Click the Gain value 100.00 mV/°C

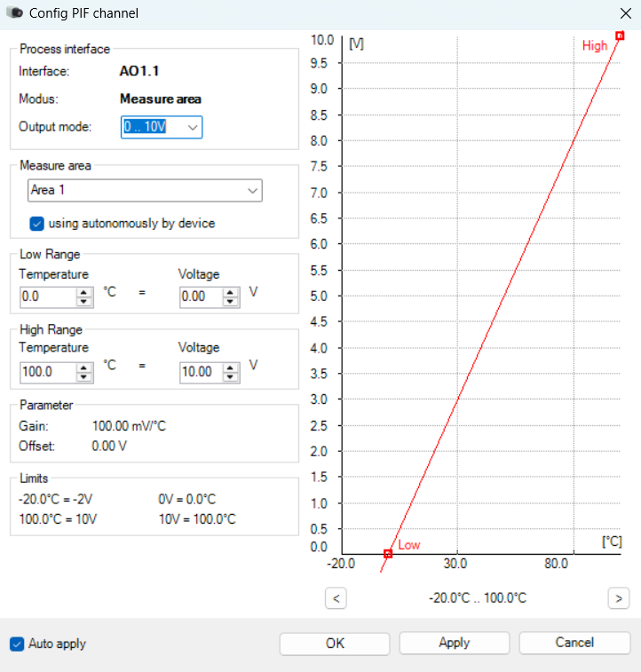point(129,426)
